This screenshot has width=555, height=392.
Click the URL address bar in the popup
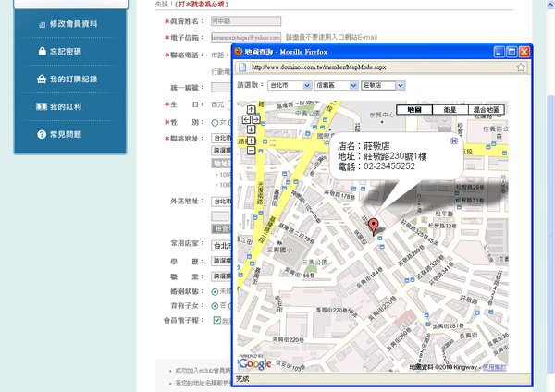pyautogui.click(x=381, y=67)
